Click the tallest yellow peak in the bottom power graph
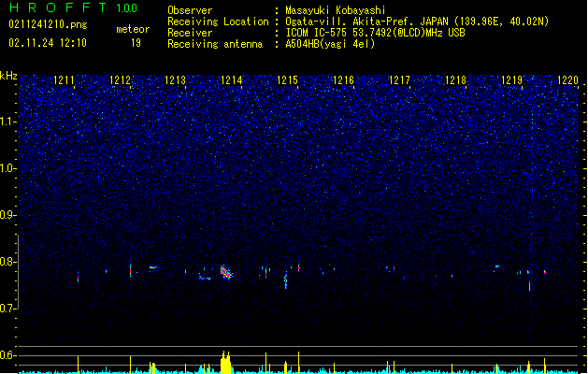 point(225,363)
